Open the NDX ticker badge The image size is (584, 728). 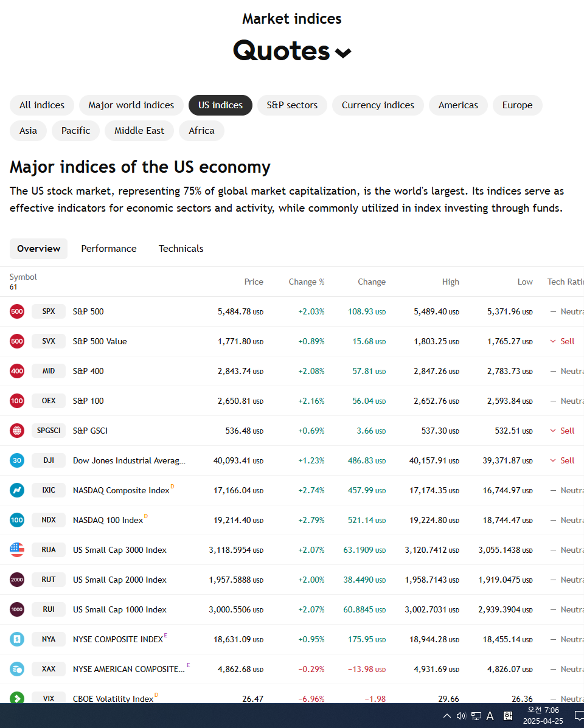[49, 520]
